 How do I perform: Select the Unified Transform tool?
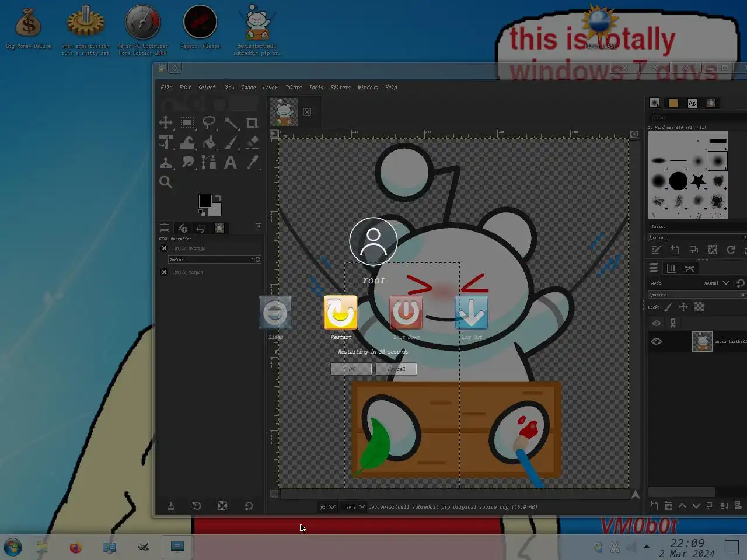pos(166,143)
